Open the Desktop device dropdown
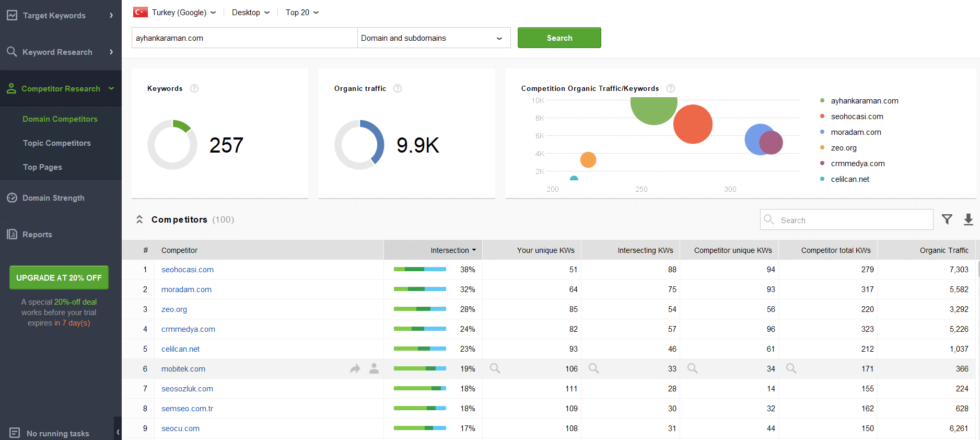The image size is (980, 440). (x=251, y=12)
